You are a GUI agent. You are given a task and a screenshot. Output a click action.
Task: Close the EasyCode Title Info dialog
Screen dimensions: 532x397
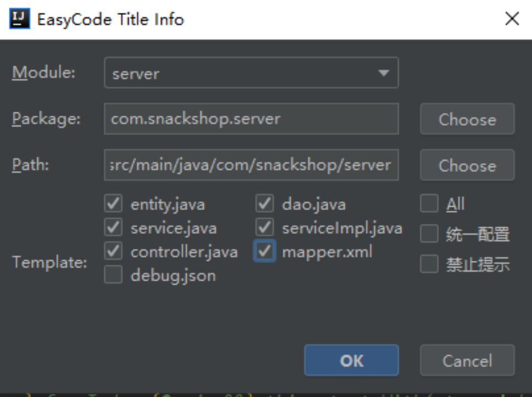point(512,19)
